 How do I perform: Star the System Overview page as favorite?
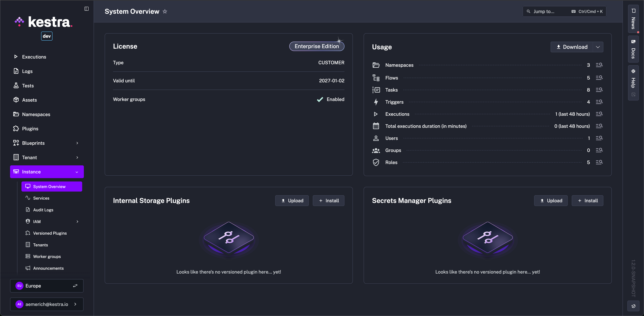(165, 12)
